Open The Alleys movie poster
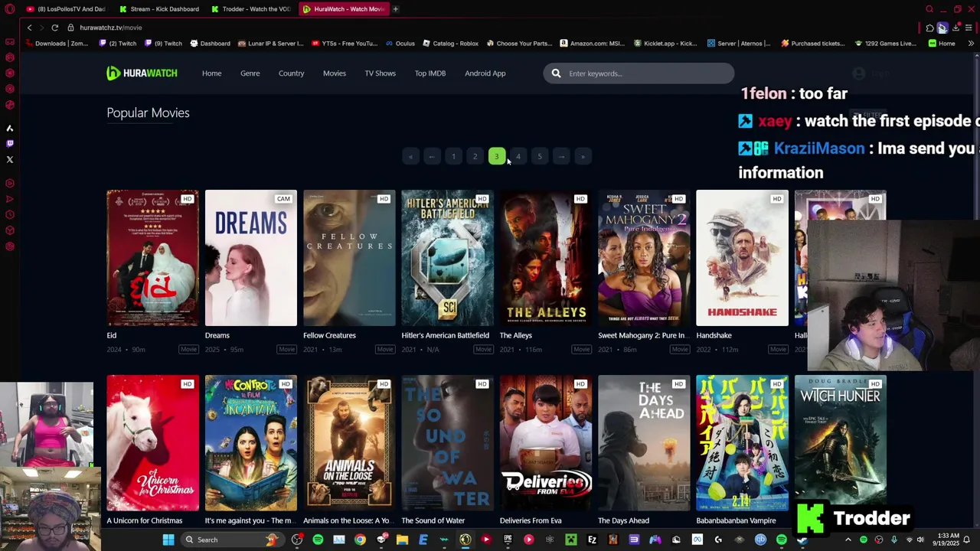 [546, 258]
